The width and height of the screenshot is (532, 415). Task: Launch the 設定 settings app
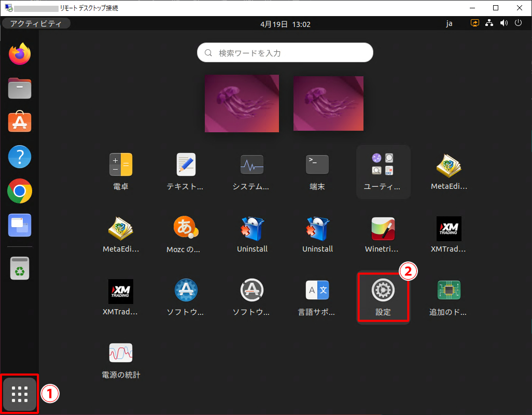click(x=383, y=297)
